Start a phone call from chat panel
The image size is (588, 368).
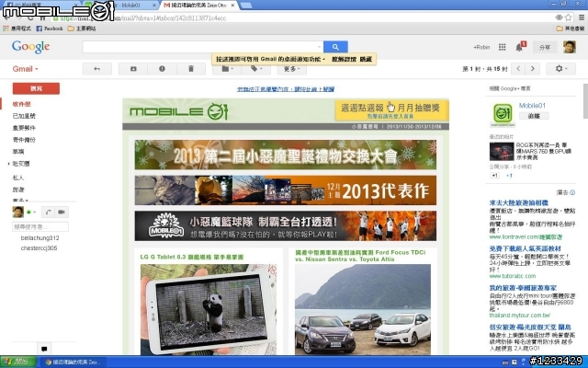tap(48, 213)
